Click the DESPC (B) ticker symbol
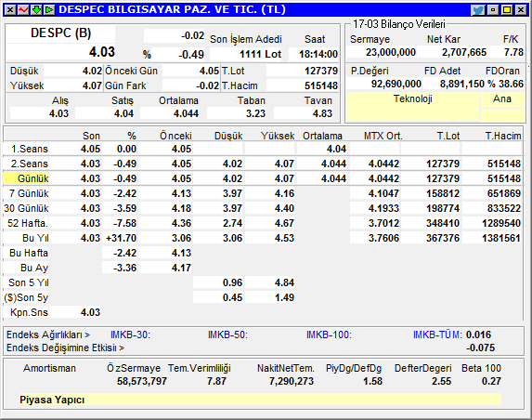532x420 pixels. 60,33
